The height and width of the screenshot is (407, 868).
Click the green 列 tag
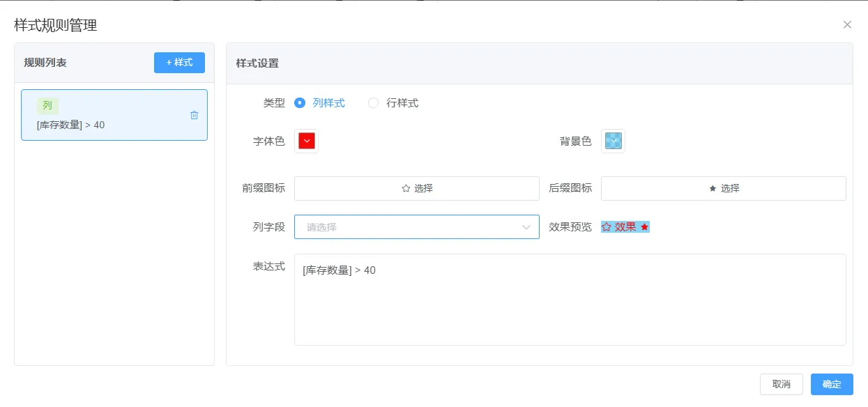pos(47,105)
